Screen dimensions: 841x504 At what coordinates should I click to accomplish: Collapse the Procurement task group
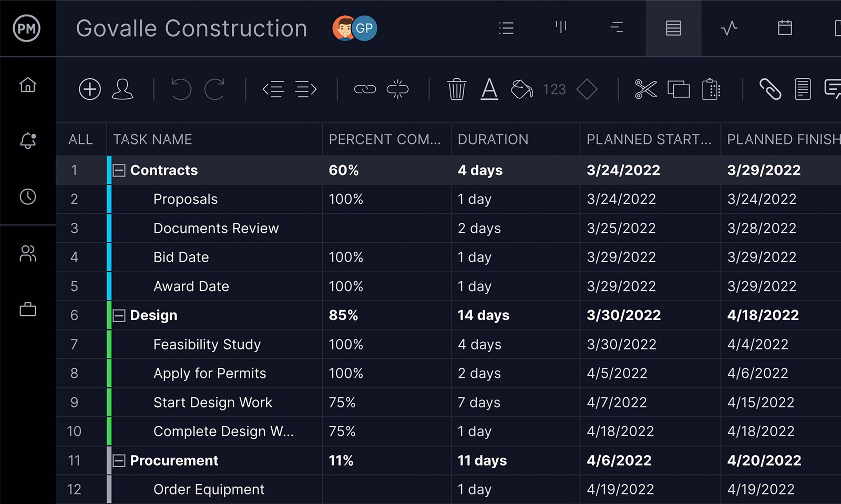pyautogui.click(x=119, y=461)
